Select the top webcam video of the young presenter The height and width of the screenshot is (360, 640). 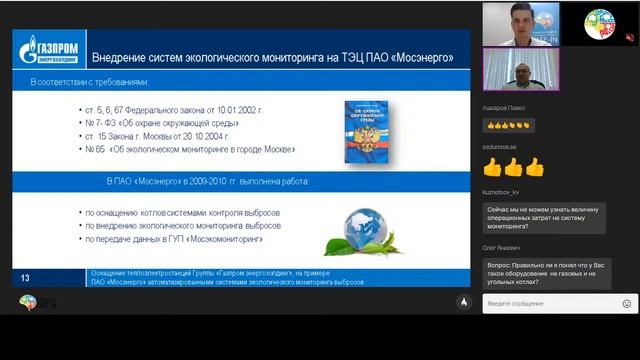tap(521, 24)
